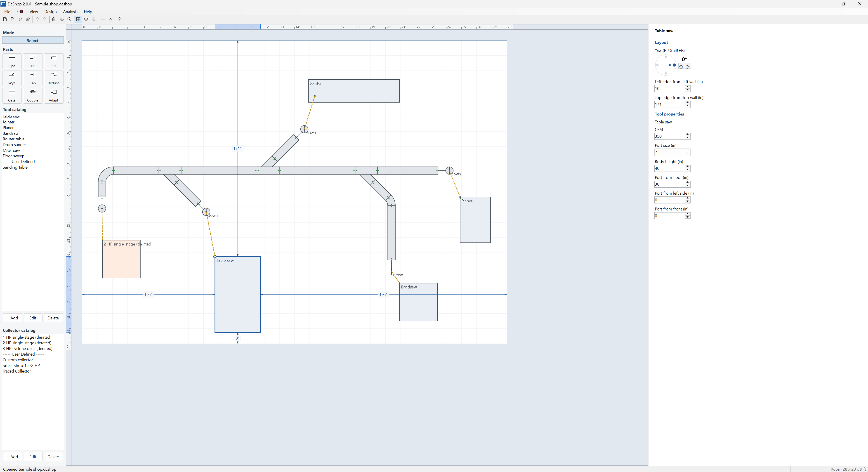The width and height of the screenshot is (868, 472).
Task: Click the circular rotate toolbar icon
Action: pyautogui.click(x=69, y=19)
